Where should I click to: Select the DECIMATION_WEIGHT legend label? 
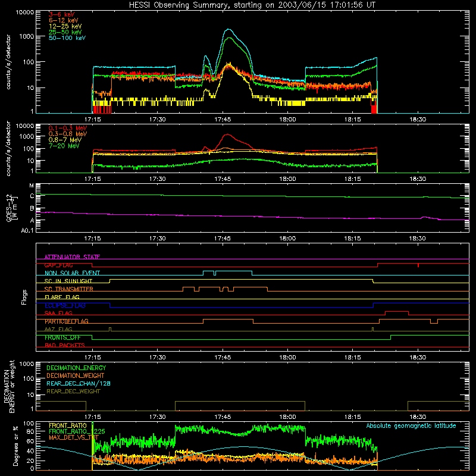(x=76, y=375)
